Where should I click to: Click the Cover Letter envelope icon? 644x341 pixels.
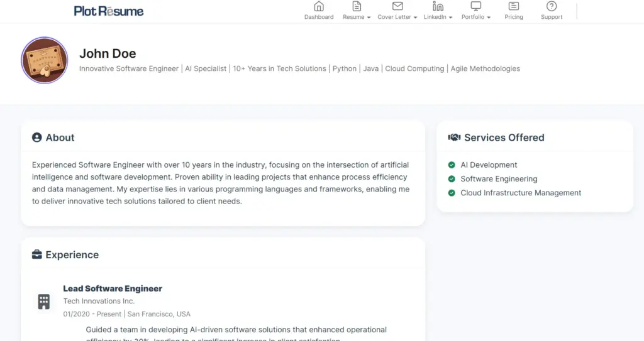pyautogui.click(x=397, y=6)
